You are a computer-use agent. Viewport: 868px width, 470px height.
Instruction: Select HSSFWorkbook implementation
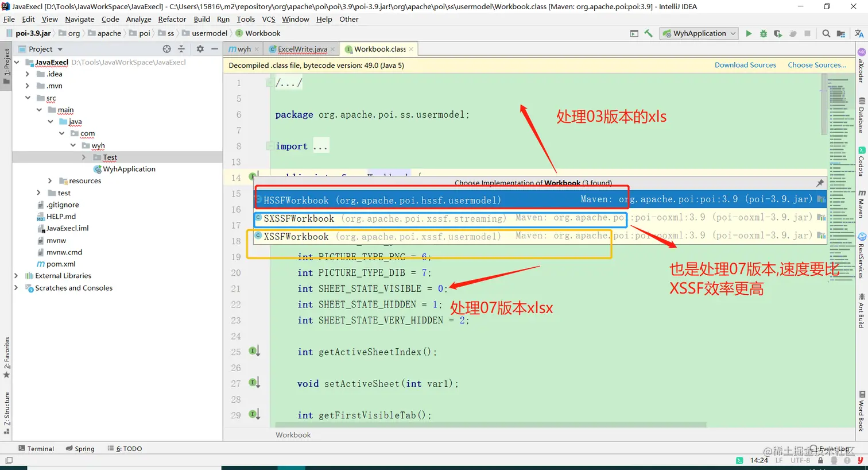pyautogui.click(x=540, y=199)
